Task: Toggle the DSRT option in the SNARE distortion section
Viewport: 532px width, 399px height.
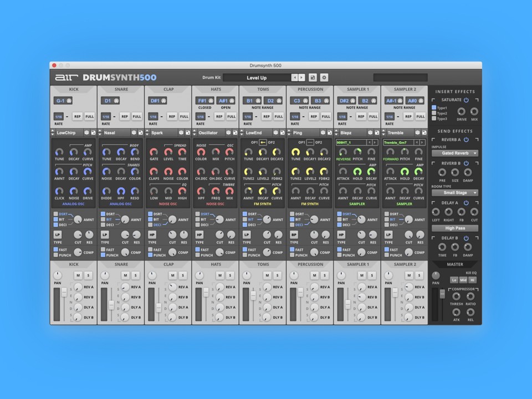Action: coord(103,214)
